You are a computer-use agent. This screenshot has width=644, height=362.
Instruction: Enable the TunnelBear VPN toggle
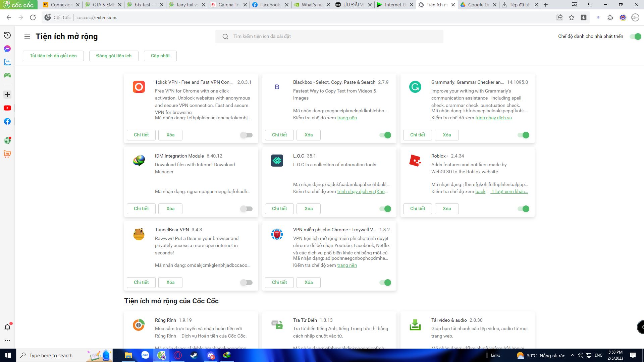tap(247, 283)
